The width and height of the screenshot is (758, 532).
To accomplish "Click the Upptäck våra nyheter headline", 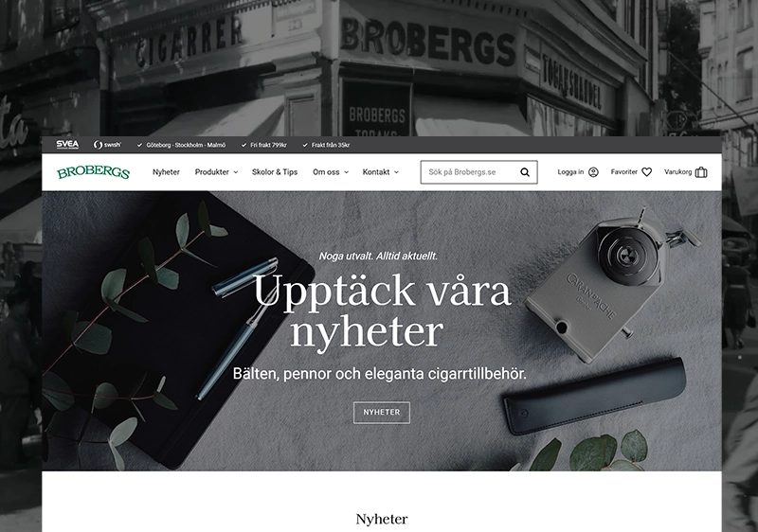I will pyautogui.click(x=382, y=310).
